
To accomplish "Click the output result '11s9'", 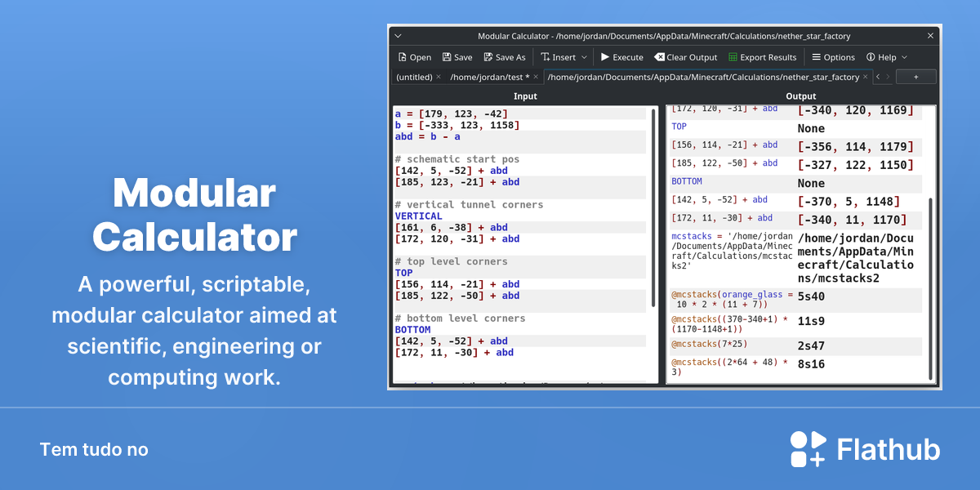I will point(812,322).
